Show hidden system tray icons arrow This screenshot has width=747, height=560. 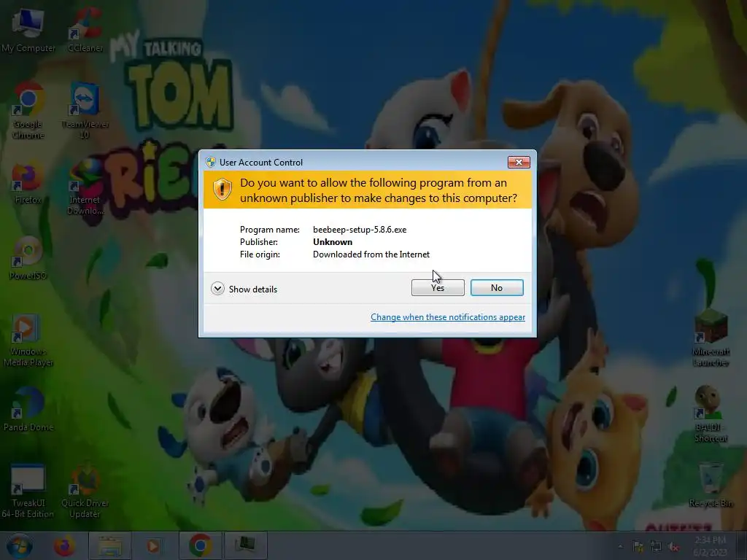(620, 547)
